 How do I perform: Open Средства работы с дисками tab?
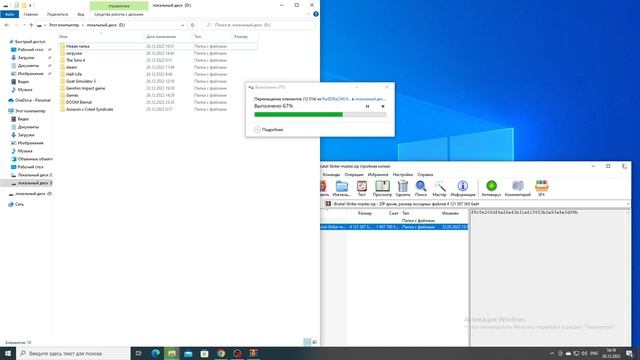[x=119, y=14]
